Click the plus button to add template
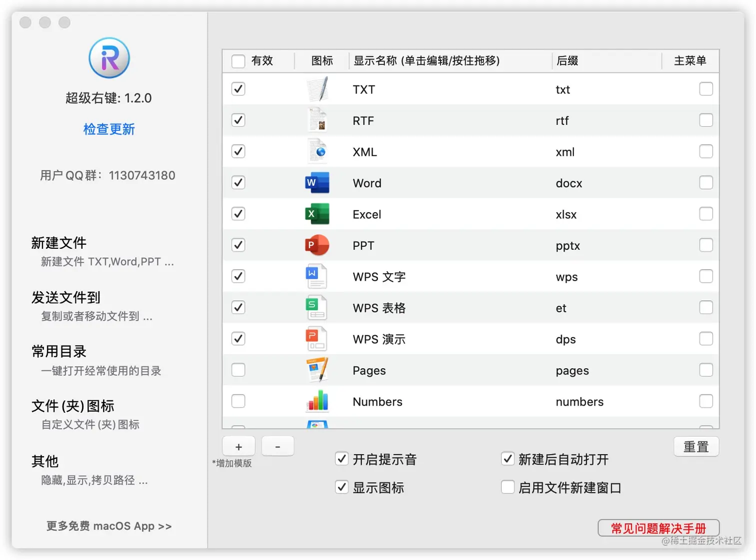 (x=238, y=447)
